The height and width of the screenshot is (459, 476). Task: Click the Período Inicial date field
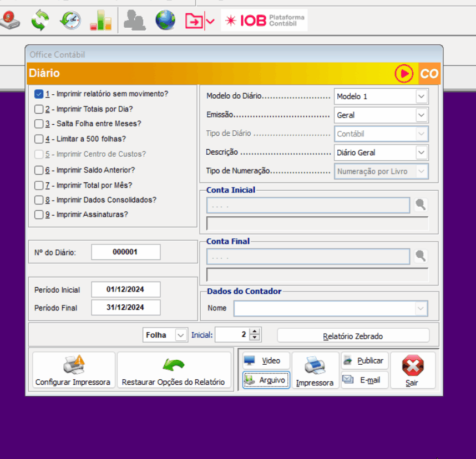click(x=125, y=289)
